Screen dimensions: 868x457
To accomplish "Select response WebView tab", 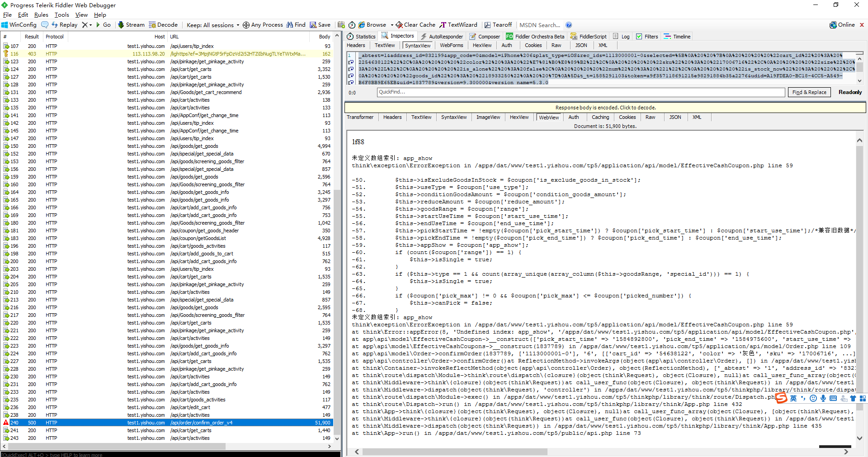I will [549, 118].
